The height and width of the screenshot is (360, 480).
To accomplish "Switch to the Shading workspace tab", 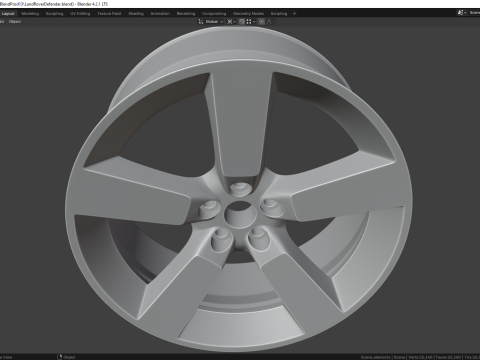I will [x=136, y=14].
